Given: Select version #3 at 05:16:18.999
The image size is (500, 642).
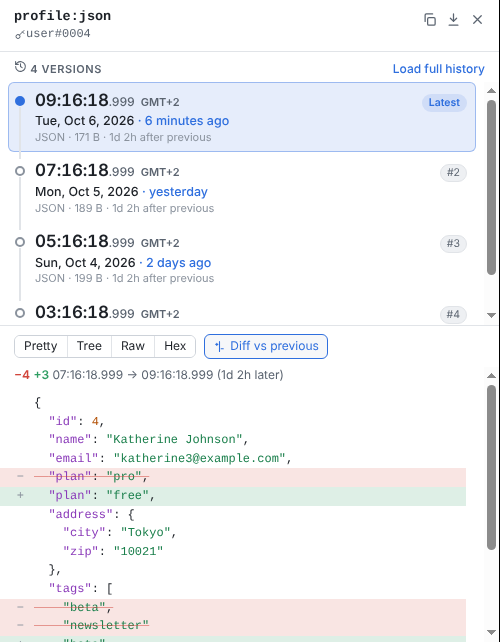Looking at the screenshot, I should pos(242,259).
